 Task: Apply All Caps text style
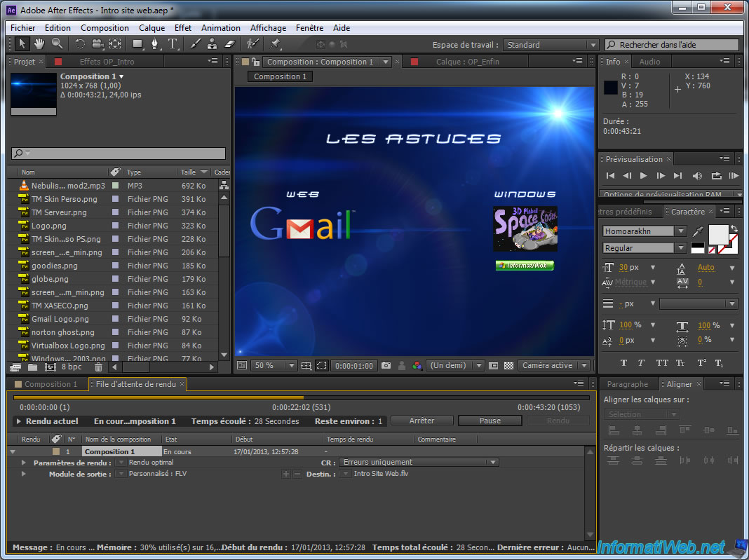pyautogui.click(x=661, y=363)
